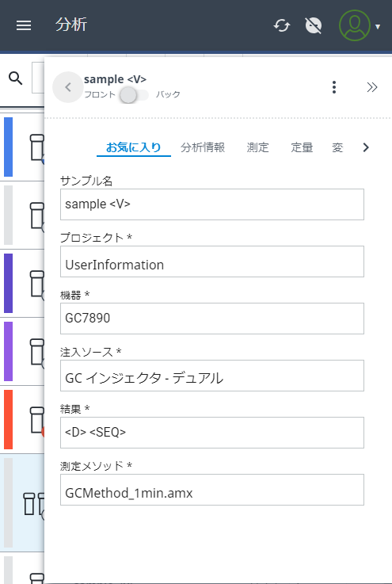Switch to the 分析情報 tab
392x584 pixels.
point(203,147)
